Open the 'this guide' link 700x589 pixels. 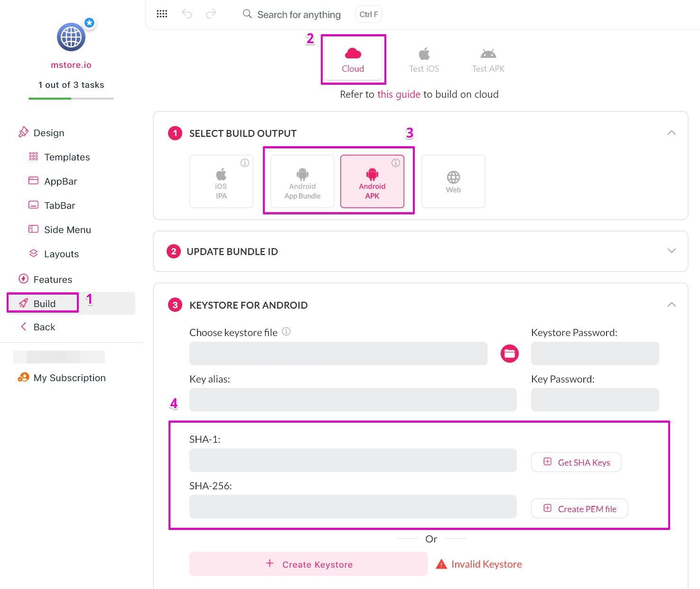tap(399, 94)
